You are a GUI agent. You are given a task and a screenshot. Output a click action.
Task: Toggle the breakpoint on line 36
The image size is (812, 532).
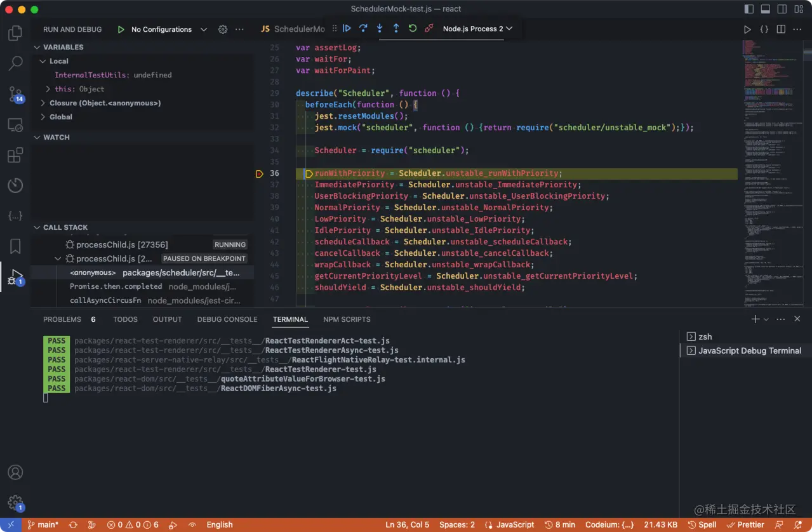(259, 173)
